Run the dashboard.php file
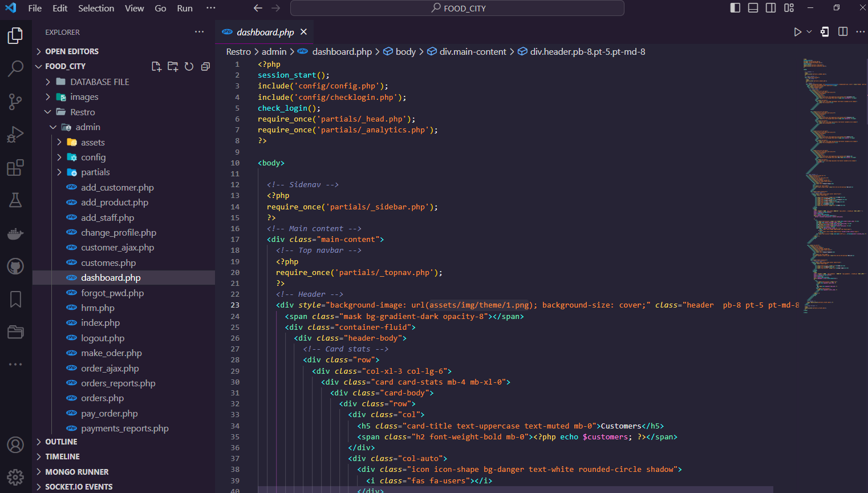 [x=798, y=31]
